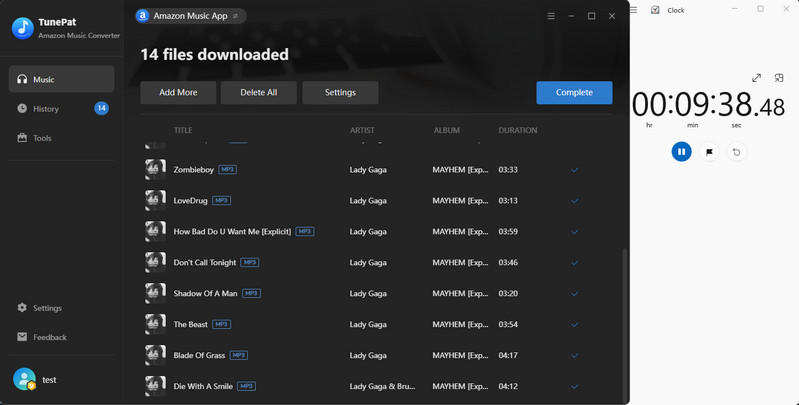This screenshot has height=405, width=799.
Task: Click the checkmark for LoveDrug row
Action: (x=575, y=201)
